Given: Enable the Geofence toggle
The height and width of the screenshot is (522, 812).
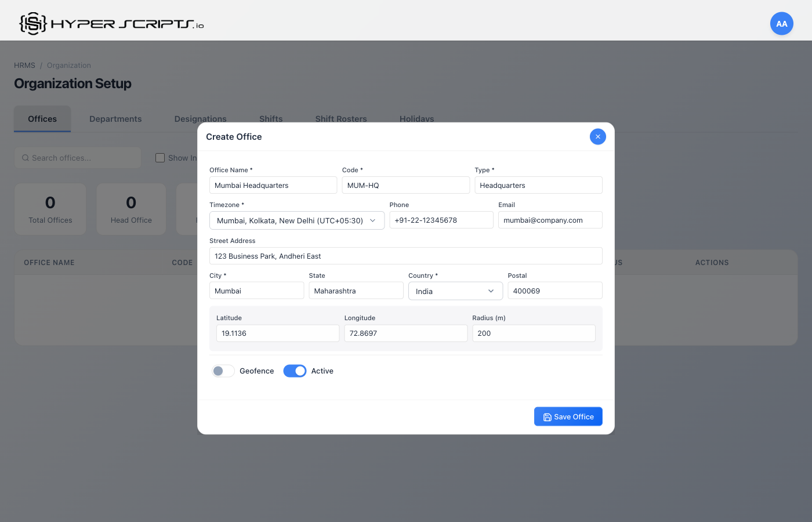Looking at the screenshot, I should (x=223, y=371).
